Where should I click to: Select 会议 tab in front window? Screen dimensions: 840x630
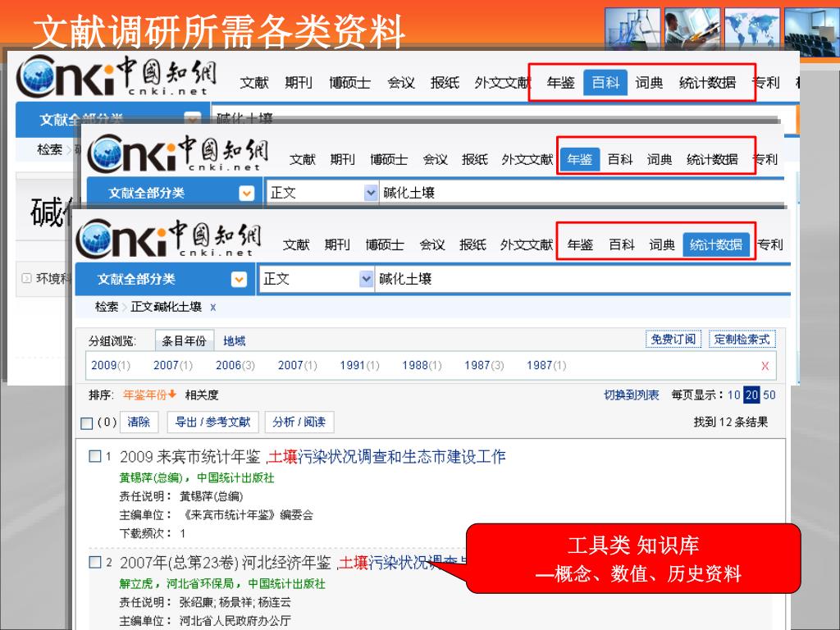pos(431,244)
